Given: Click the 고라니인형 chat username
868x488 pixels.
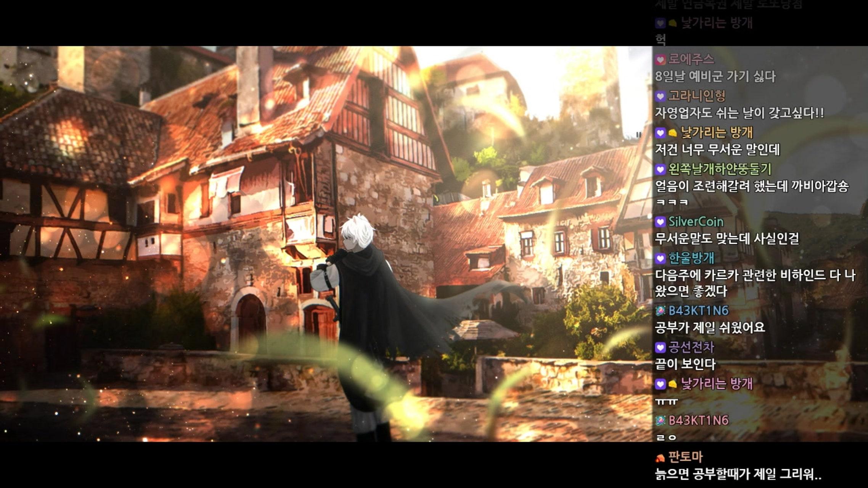Looking at the screenshot, I should point(696,96).
